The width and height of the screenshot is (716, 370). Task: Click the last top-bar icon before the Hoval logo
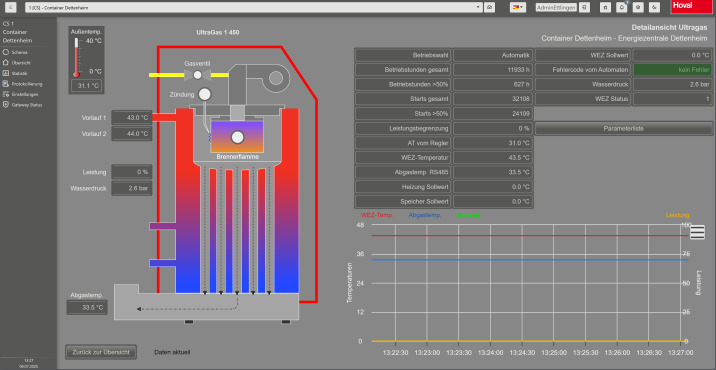point(655,7)
